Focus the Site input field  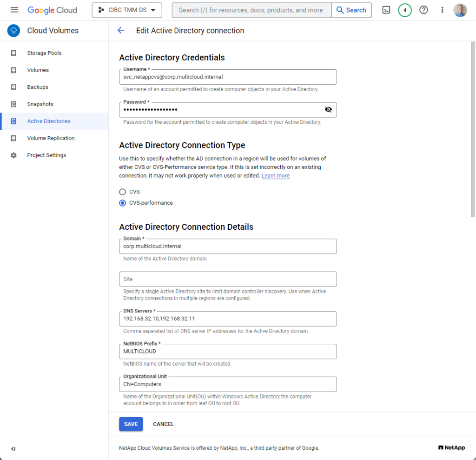[x=228, y=279]
